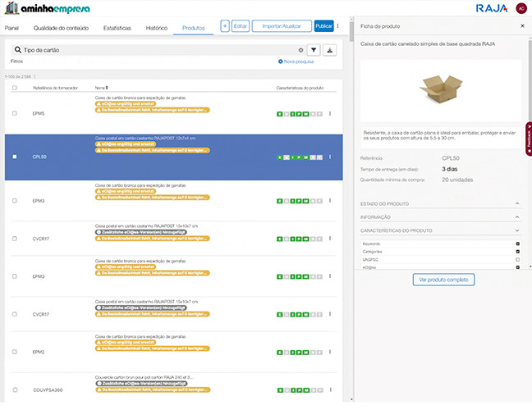Click the AC user avatar icon
This screenshot has width=532, height=410.
point(521,8)
